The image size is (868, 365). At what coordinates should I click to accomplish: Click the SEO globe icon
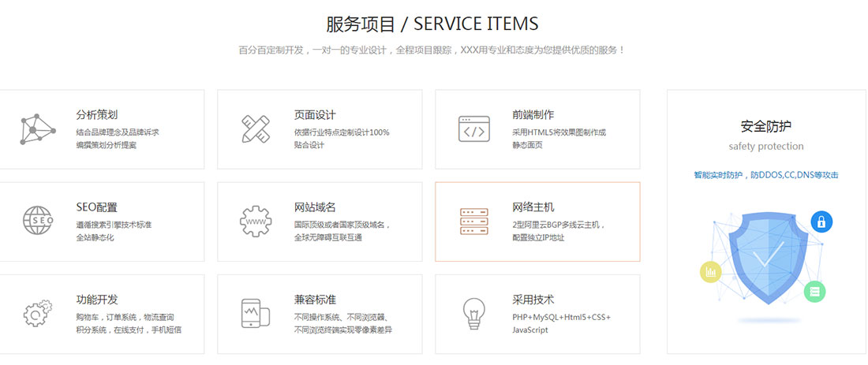[37, 221]
